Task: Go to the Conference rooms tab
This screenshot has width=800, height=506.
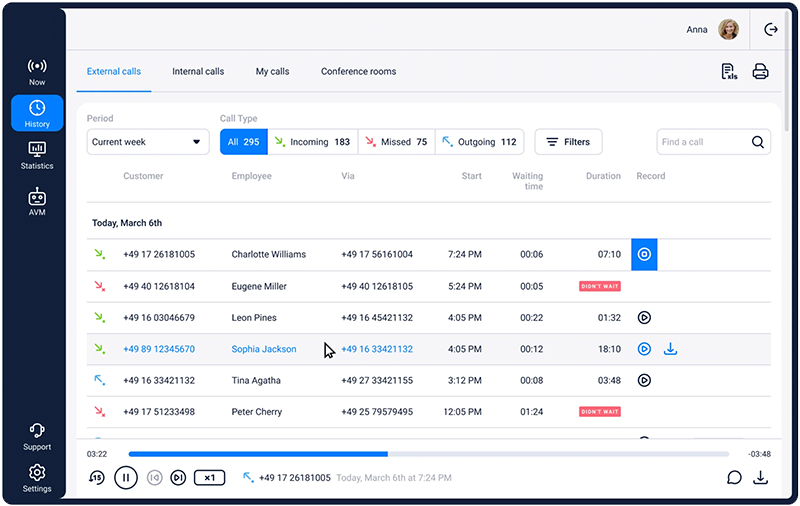Action: 358,72
